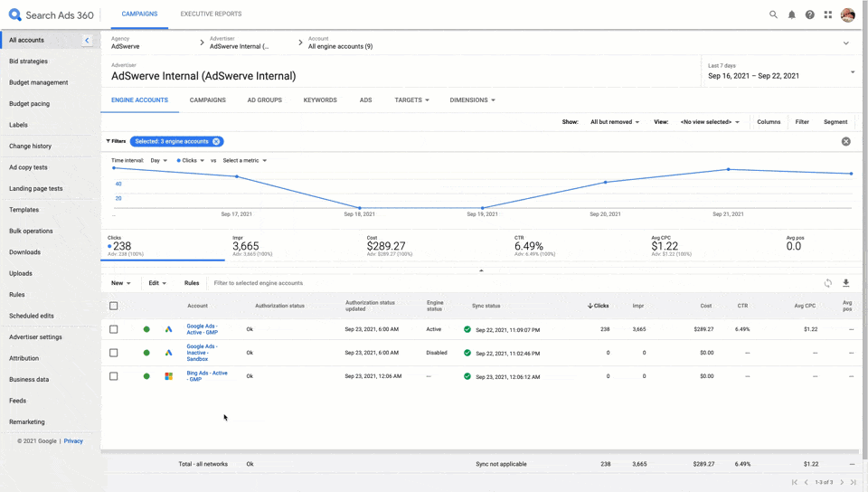
Task: Sort by the Clicks column header
Action: point(598,306)
